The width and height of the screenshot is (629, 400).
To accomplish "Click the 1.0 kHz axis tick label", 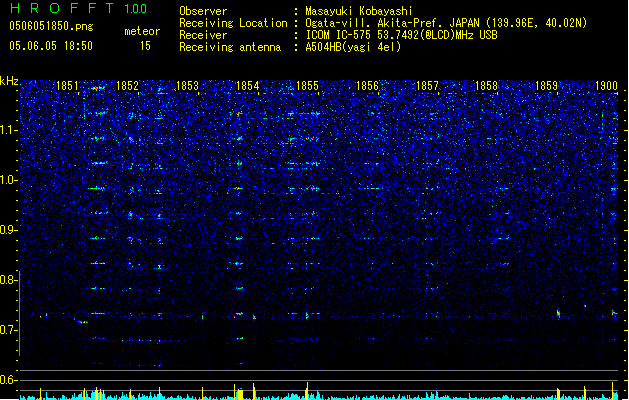I will [x=9, y=180].
